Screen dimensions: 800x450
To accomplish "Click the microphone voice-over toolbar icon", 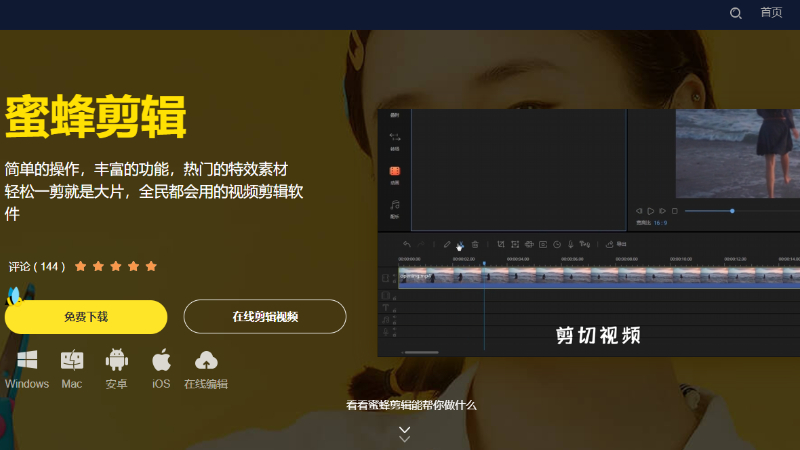I will [x=570, y=244].
